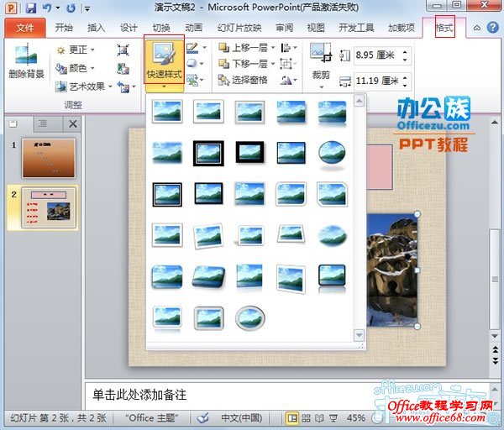The height and width of the screenshot is (430, 504).
Task: Switch to Normal view in status bar
Action: coord(292,417)
